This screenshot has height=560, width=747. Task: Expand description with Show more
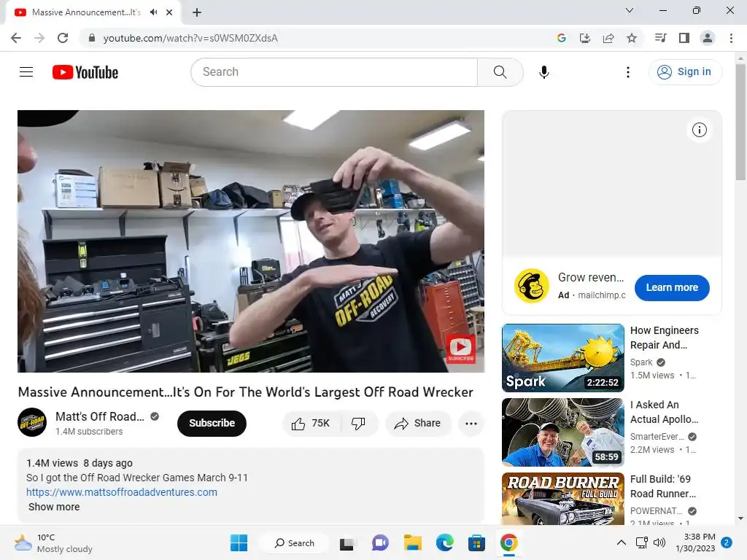(x=54, y=507)
